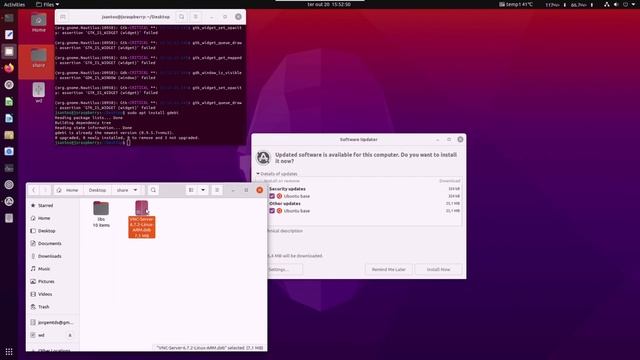Select the wd USB drive icon on desktop

point(39,93)
